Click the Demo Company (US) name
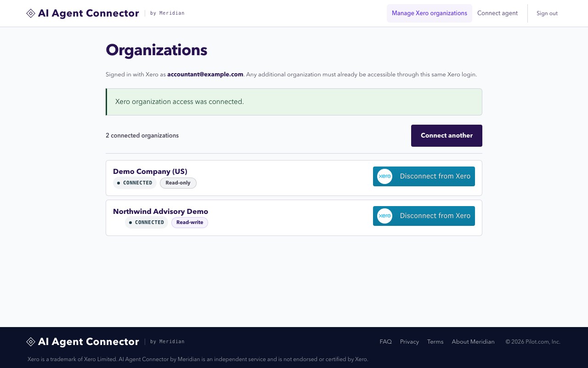 [150, 172]
